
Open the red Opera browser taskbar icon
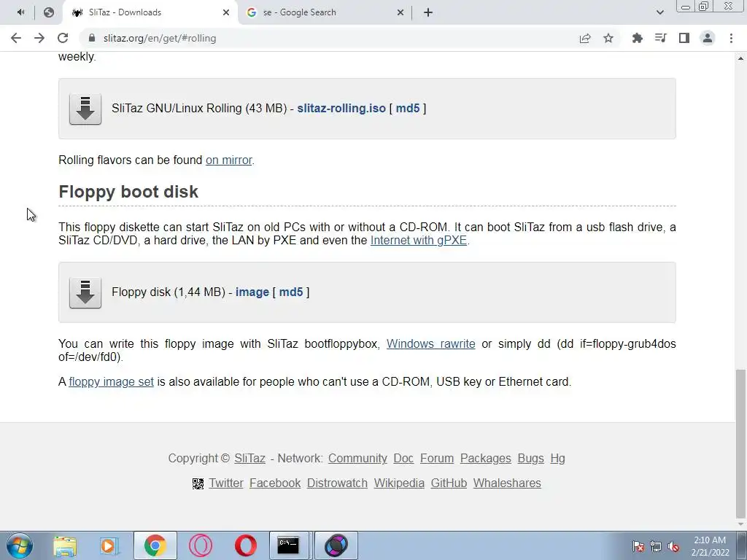(x=246, y=545)
